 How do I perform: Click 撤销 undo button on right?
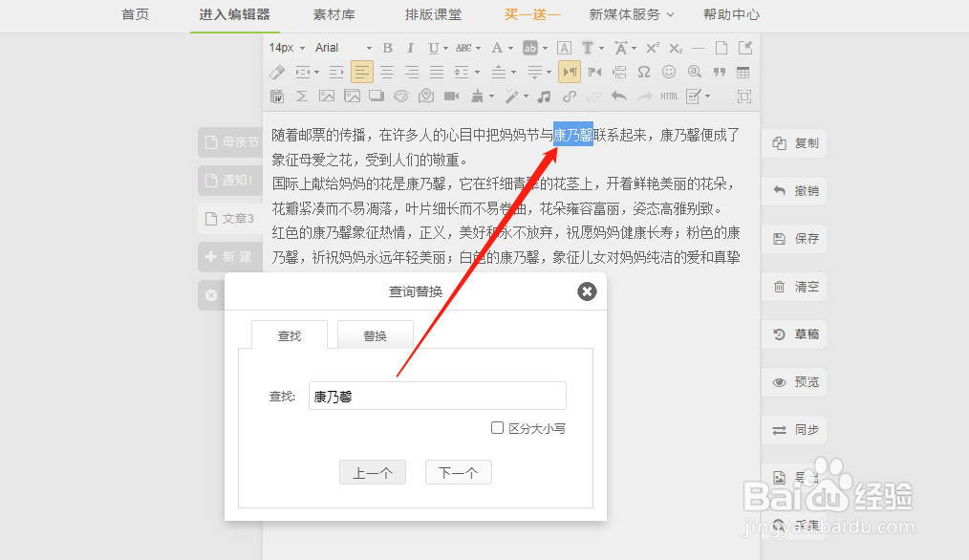coord(795,191)
